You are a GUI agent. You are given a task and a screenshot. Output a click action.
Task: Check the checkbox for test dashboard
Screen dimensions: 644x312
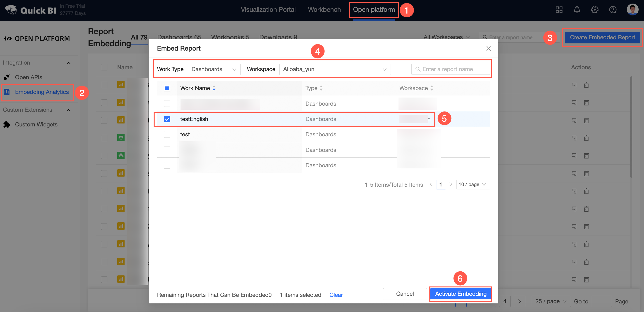click(167, 134)
